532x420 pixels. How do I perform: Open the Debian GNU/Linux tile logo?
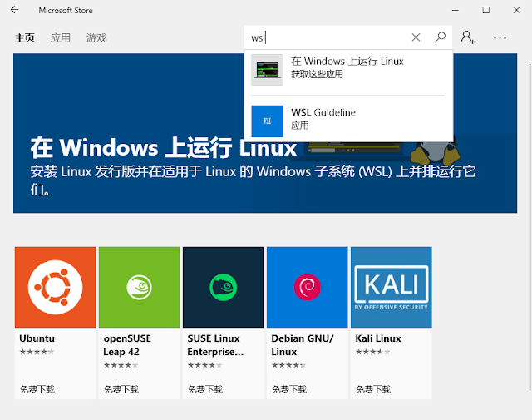pyautogui.click(x=308, y=287)
